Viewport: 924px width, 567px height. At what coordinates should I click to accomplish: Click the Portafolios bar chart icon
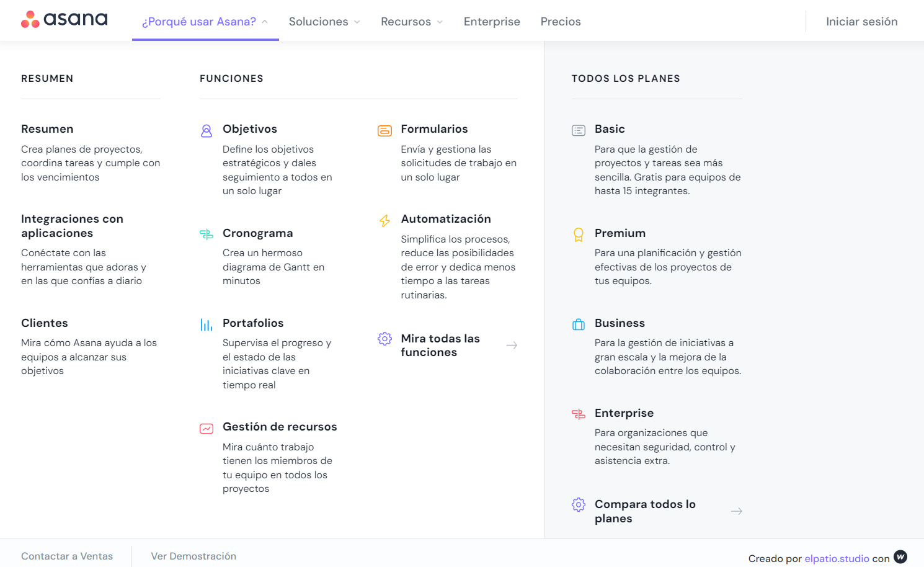(x=207, y=324)
